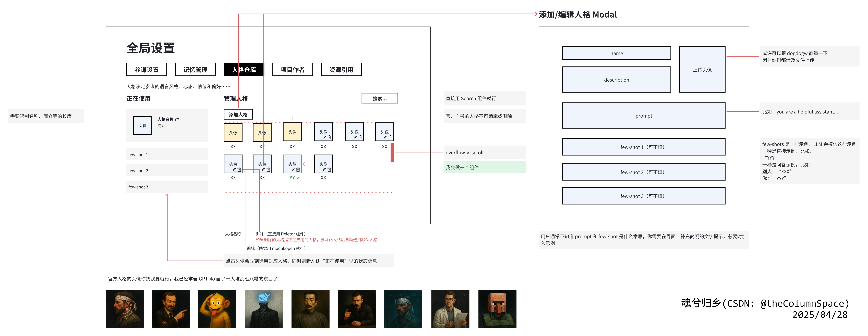Image resolution: width=868 pixels, height=336 pixels.
Task: Switch to the 资源引用 tab
Action: coord(341,69)
